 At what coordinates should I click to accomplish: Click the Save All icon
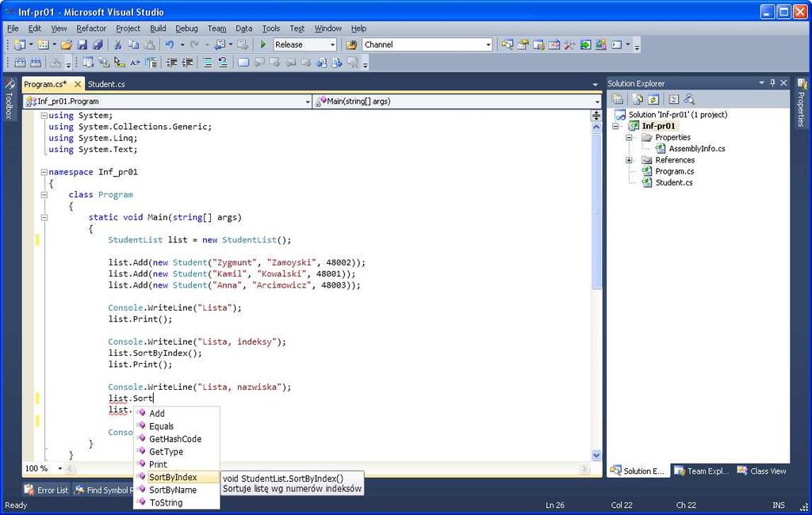point(98,45)
